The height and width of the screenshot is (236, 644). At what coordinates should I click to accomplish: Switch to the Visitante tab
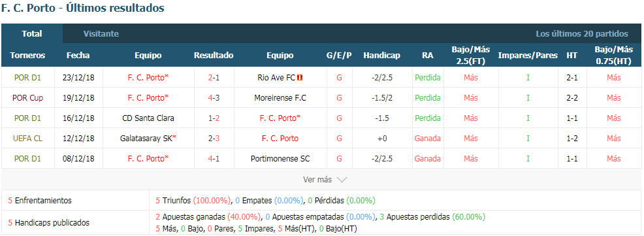tap(101, 34)
